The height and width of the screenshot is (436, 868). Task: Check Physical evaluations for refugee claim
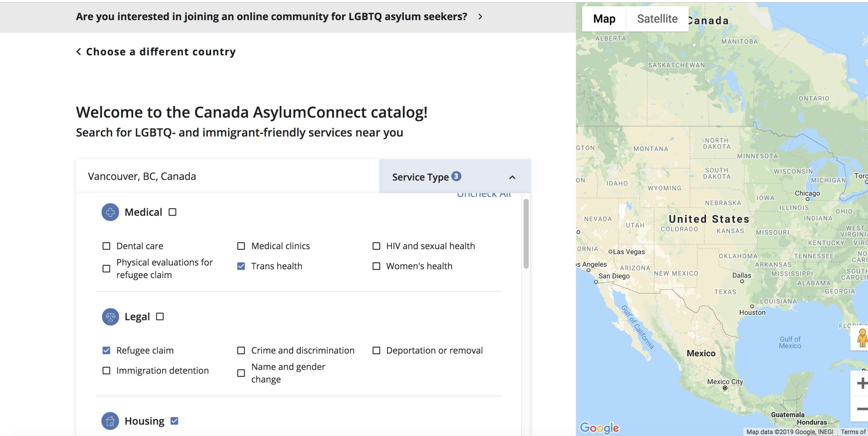[x=107, y=269]
